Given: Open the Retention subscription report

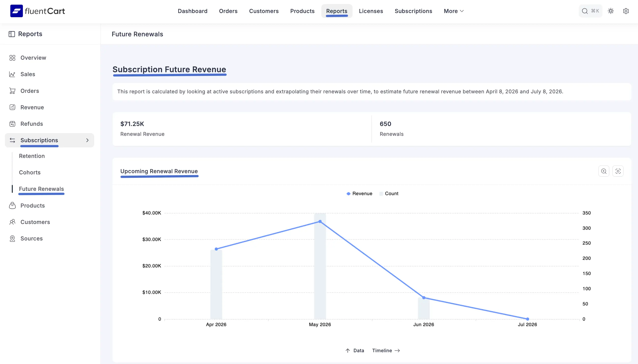Looking at the screenshot, I should [32, 156].
